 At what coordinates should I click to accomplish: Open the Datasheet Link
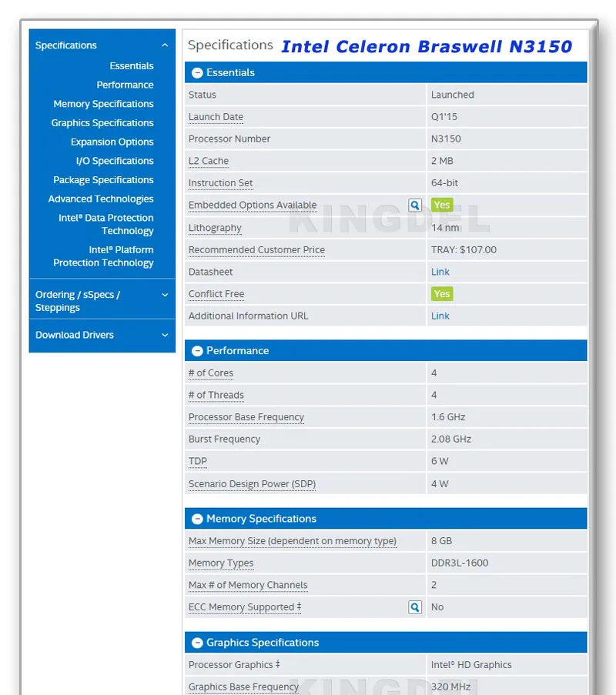coord(439,271)
